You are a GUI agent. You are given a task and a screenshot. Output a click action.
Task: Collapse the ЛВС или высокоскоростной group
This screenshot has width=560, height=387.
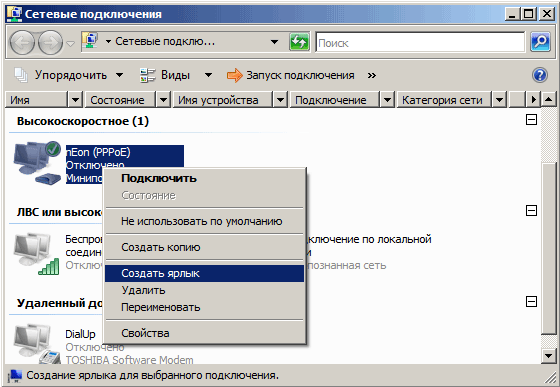point(531,211)
